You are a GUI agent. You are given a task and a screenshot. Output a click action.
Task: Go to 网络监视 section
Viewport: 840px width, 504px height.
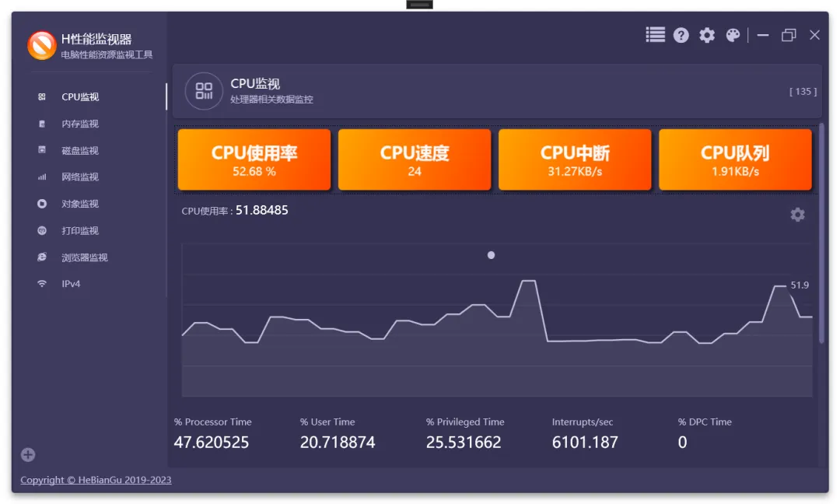[80, 177]
